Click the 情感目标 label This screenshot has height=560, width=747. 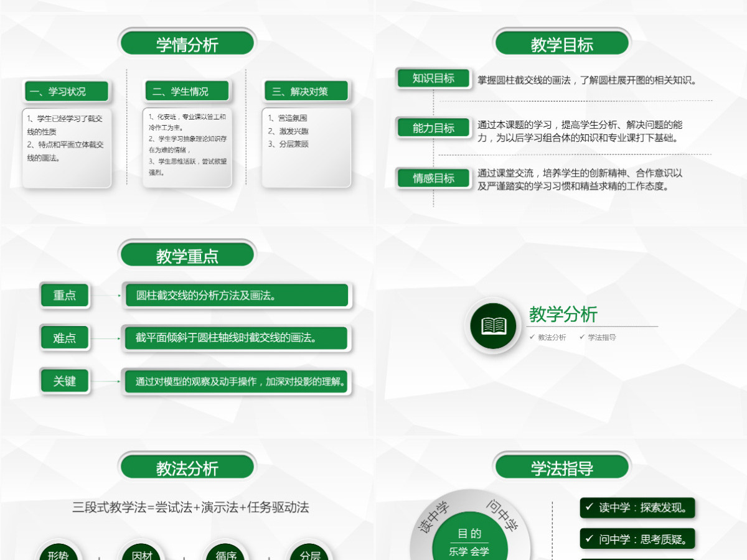tap(434, 178)
